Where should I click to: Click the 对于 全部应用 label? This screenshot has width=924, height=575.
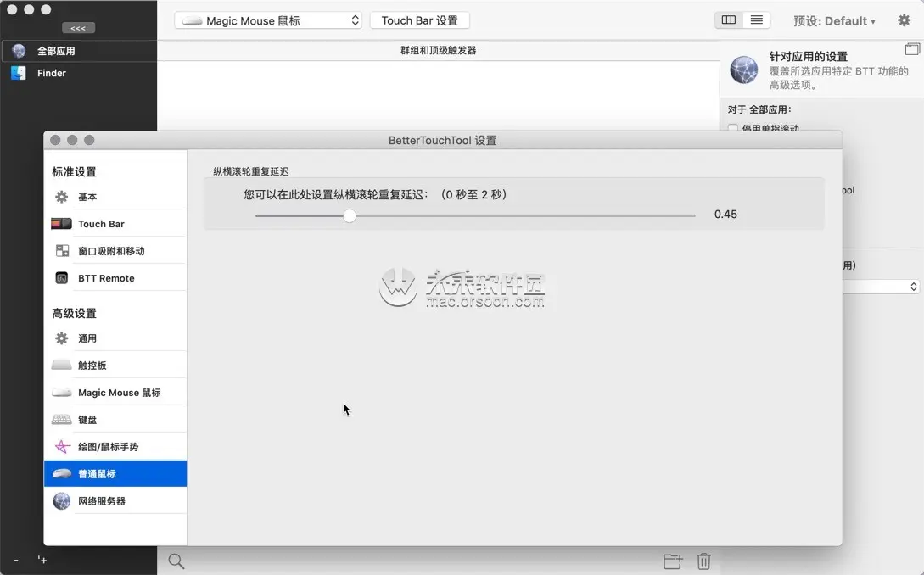click(759, 109)
